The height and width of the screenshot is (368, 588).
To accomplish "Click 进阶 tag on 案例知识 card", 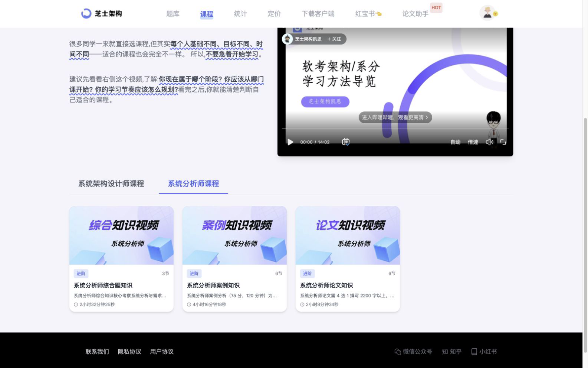I will [194, 274].
